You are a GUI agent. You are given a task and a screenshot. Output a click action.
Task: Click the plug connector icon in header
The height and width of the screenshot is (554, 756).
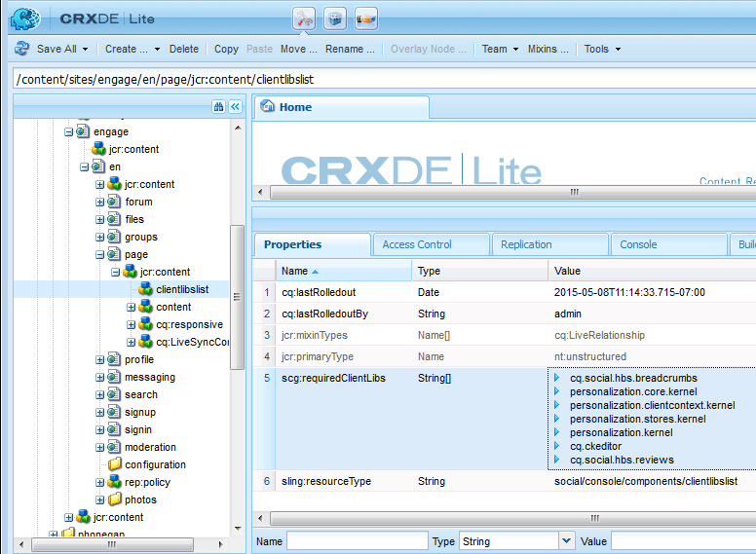pos(366,19)
